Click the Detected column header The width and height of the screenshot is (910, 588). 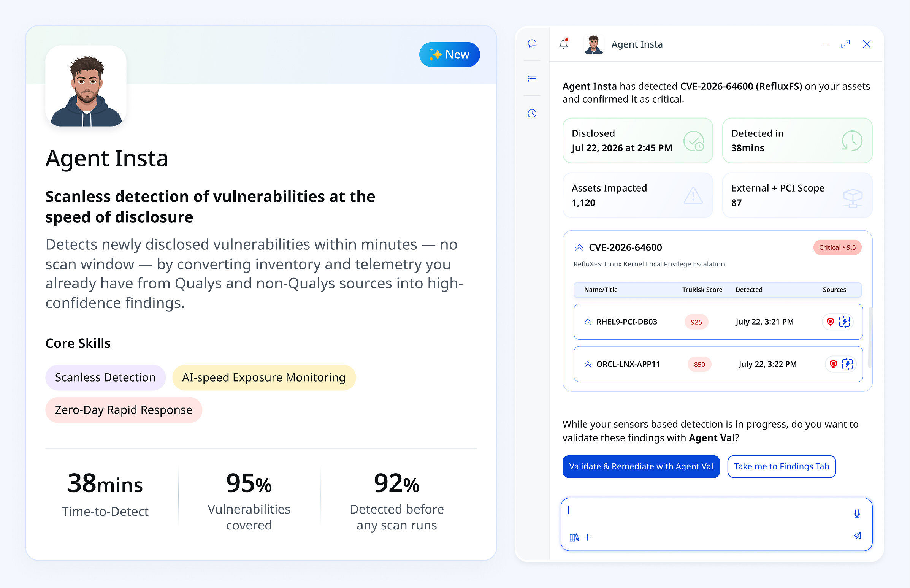coord(749,290)
